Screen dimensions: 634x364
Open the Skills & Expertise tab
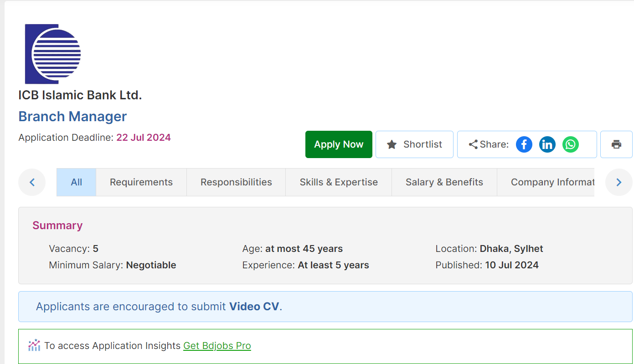(x=339, y=182)
